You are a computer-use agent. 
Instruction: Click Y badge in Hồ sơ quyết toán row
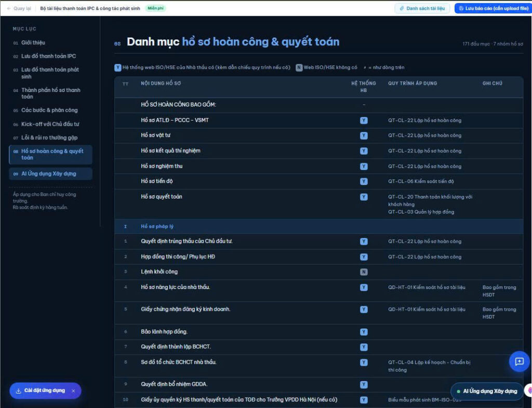click(364, 197)
